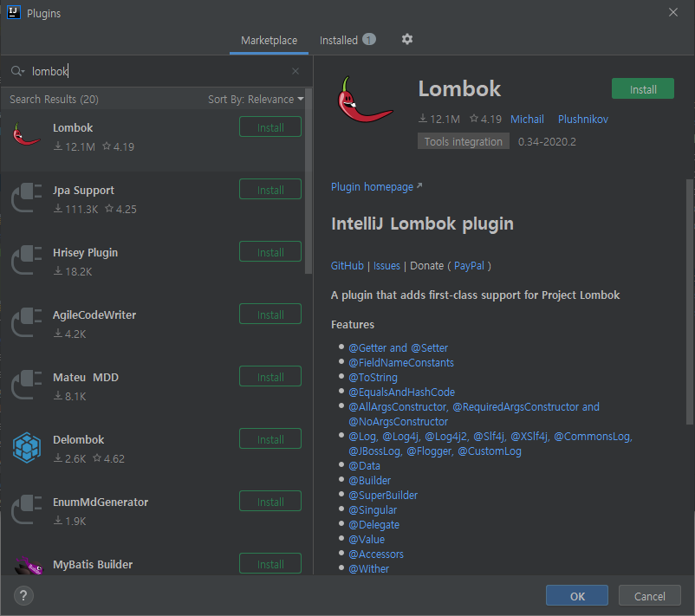This screenshot has height=616, width=695.
Task: Open the @Builder feature link
Action: pyautogui.click(x=370, y=480)
